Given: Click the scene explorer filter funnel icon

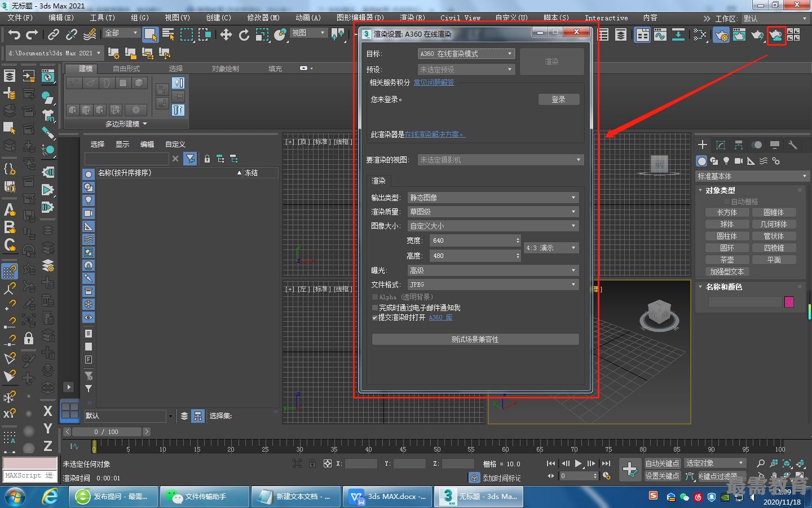Looking at the screenshot, I should point(191,159).
